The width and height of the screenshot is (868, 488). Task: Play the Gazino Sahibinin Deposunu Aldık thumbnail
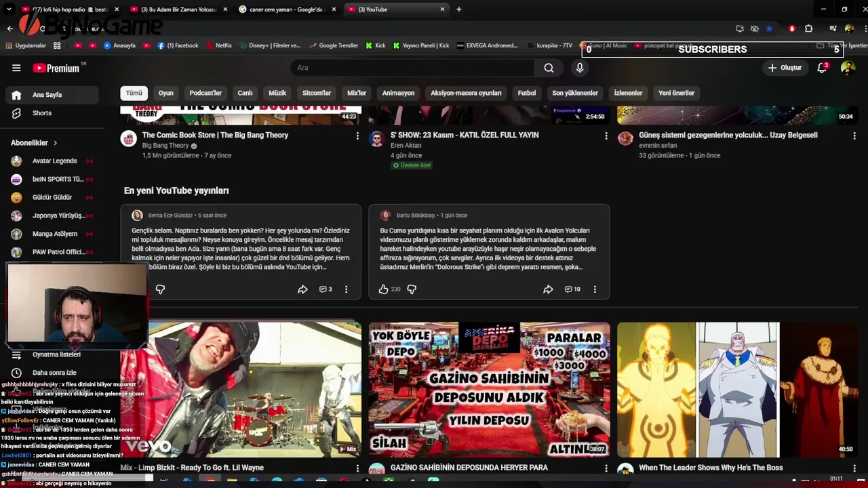coord(489,390)
